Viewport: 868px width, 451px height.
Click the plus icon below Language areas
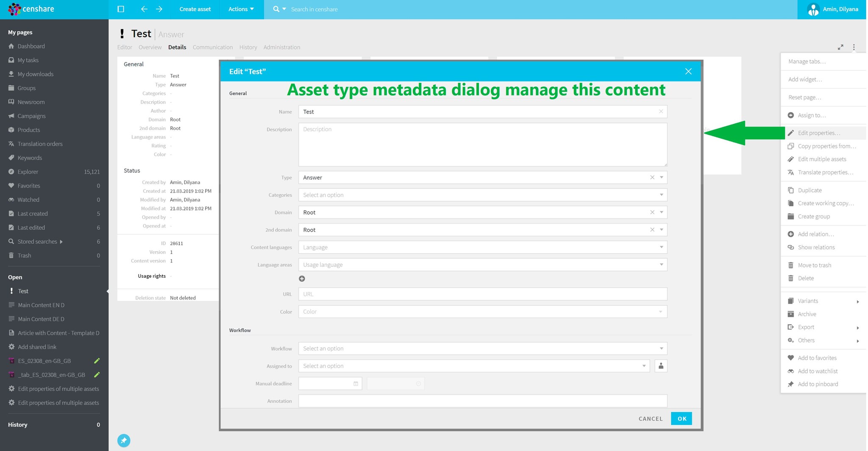point(302,279)
